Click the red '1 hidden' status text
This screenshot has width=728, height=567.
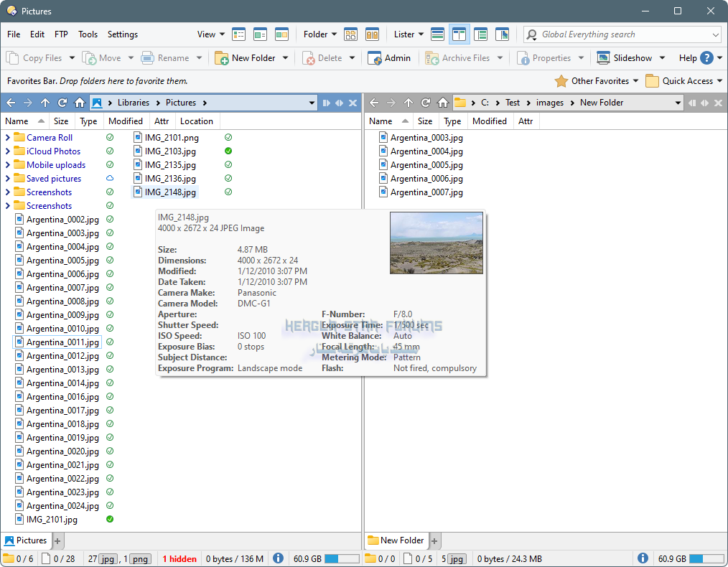(x=179, y=558)
